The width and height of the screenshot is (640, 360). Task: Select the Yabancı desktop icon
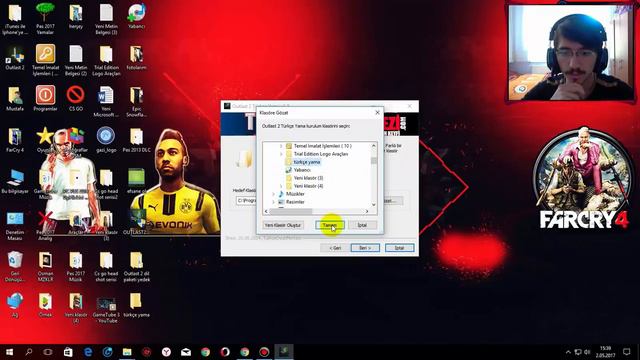(136, 17)
